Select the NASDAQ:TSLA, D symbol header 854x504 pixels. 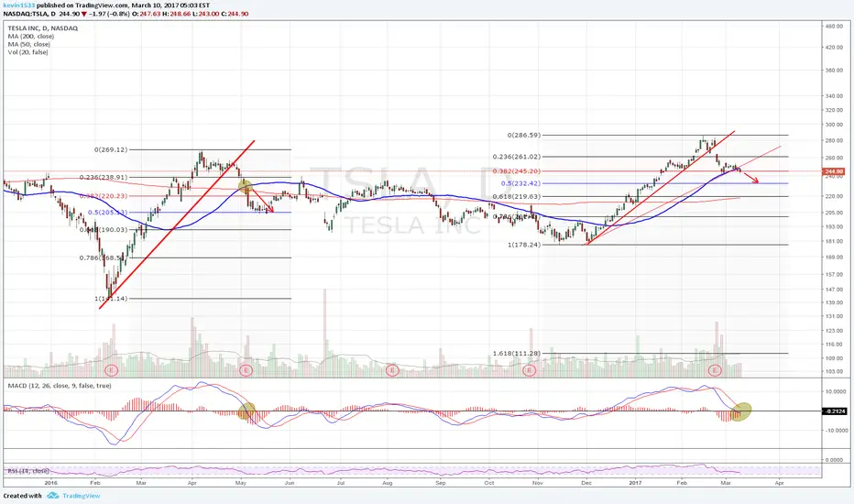coord(27,14)
